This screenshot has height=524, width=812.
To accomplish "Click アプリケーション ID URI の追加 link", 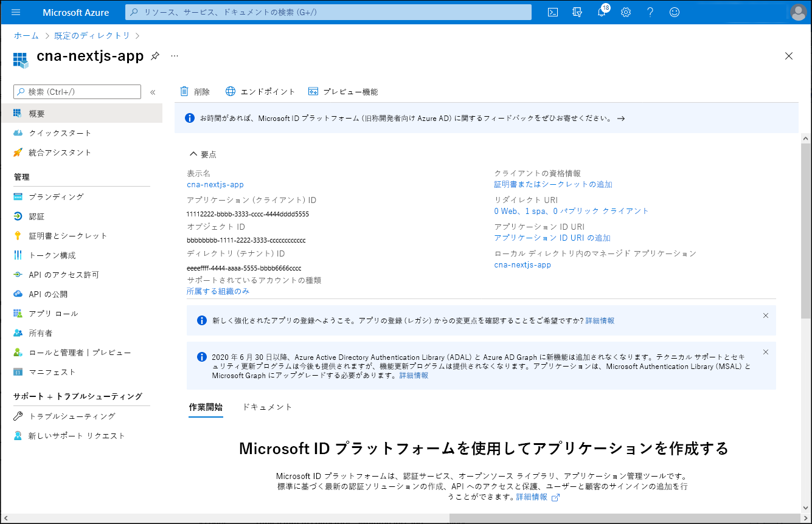I will pos(552,238).
